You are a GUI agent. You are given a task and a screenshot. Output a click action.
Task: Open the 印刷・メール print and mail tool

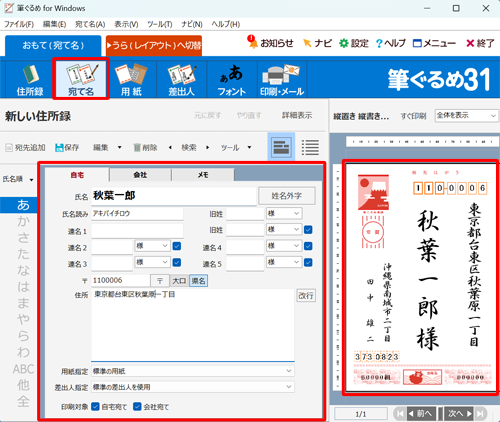tap(282, 79)
